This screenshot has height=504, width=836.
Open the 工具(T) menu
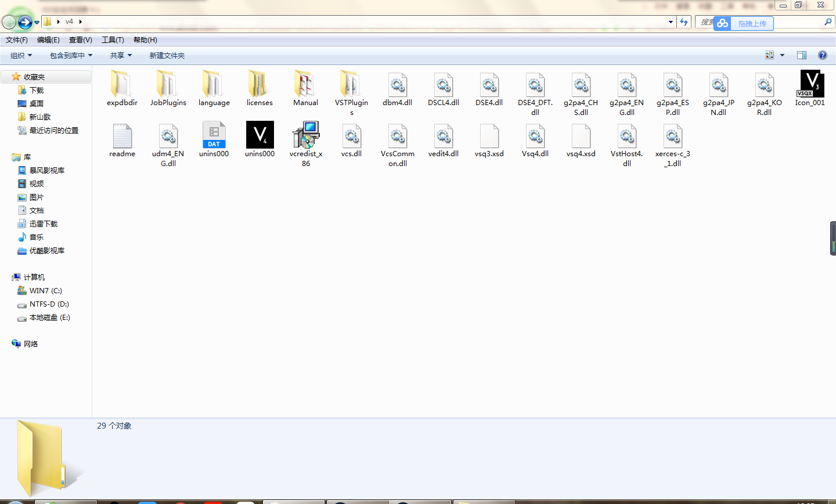click(x=113, y=40)
